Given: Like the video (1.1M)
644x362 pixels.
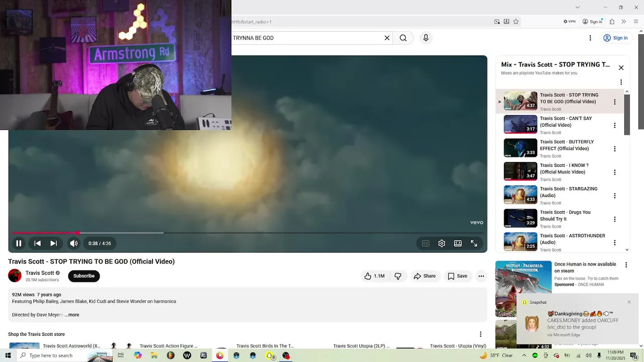Looking at the screenshot, I should click(375, 276).
